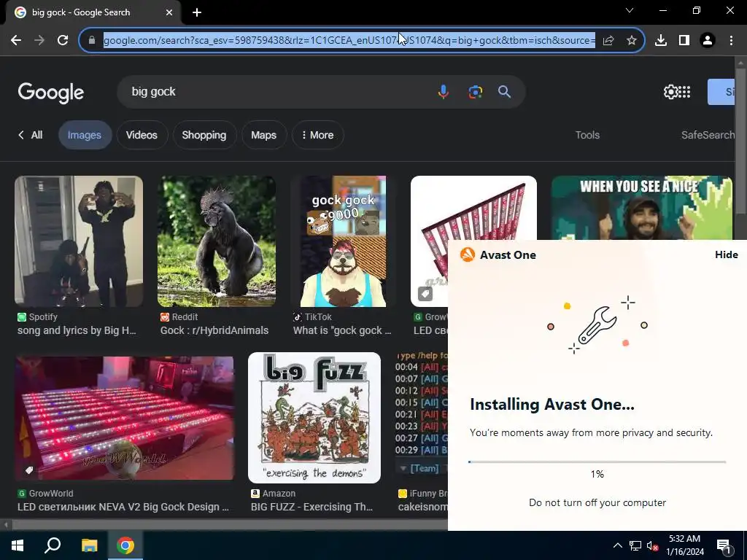This screenshot has height=560, width=747.
Task: Open 'Gock : r/HybridAnimals' link
Action: 214,330
